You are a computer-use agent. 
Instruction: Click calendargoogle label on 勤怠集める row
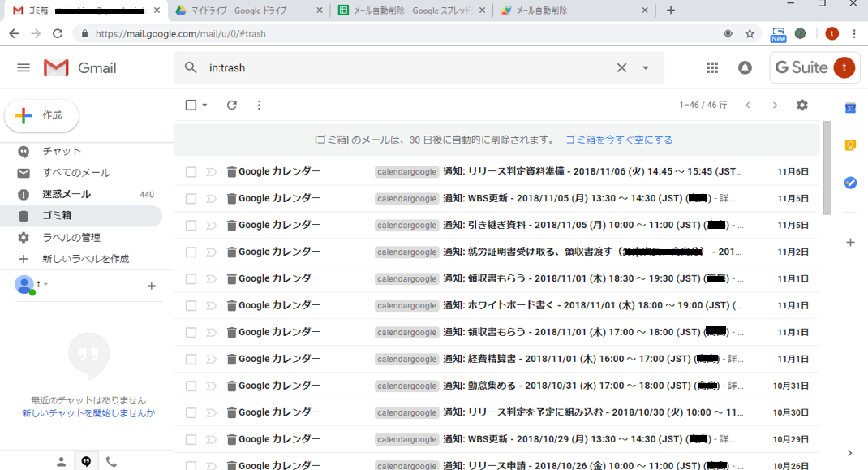point(407,386)
